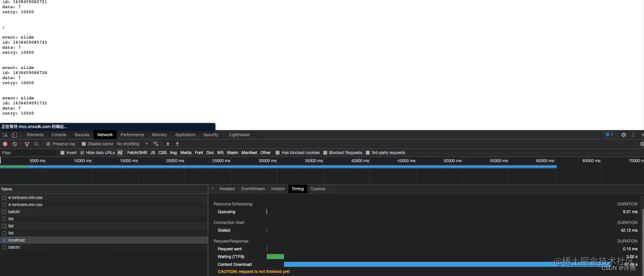644x276 pixels.
Task: Filter requests by WS
Action: tap(220, 153)
